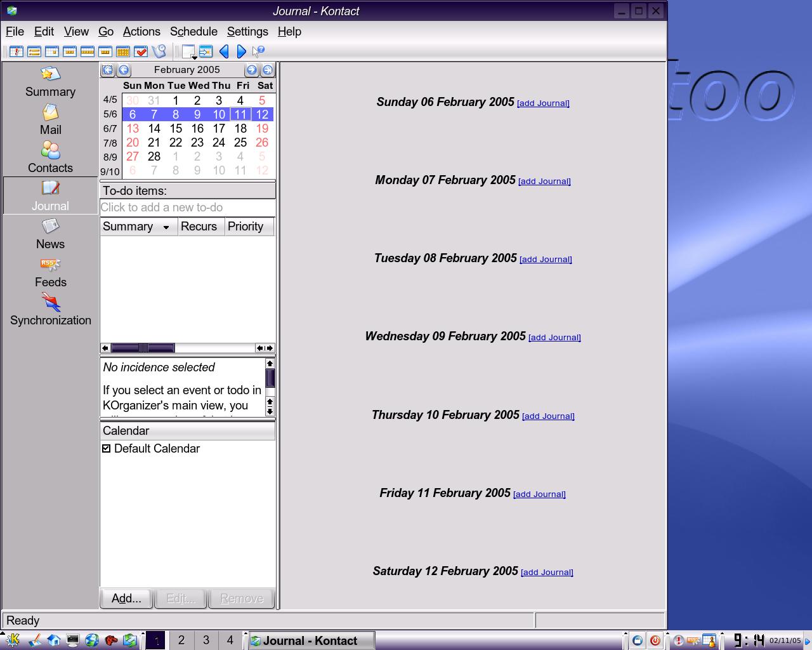Jump to previous year in date navigator
This screenshot has width=812, height=650.
[107, 70]
